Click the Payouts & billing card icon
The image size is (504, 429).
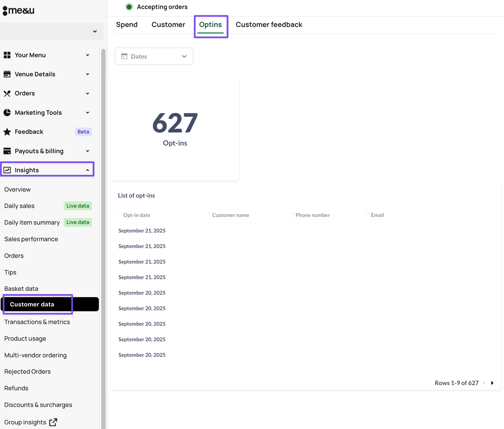7,151
